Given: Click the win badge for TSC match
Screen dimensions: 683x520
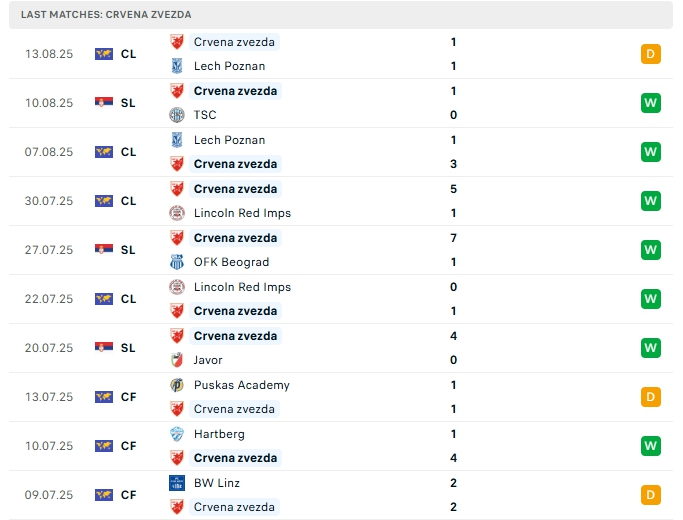Looking at the screenshot, I should point(651,102).
